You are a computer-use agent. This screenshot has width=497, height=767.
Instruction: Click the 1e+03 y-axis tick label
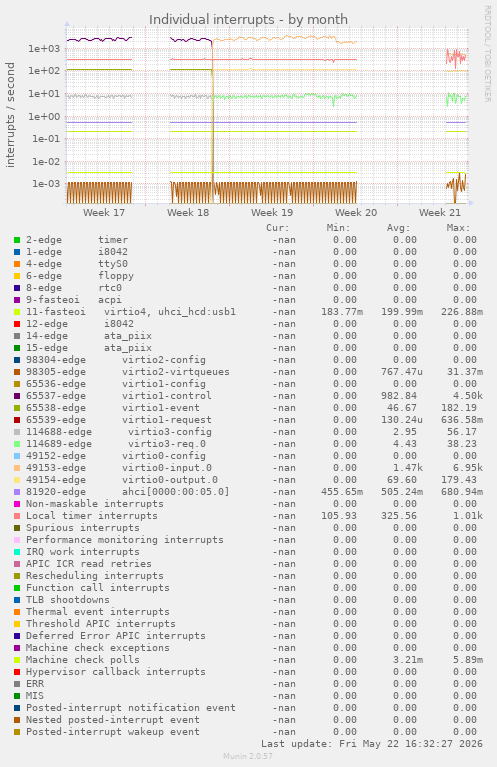(44, 48)
